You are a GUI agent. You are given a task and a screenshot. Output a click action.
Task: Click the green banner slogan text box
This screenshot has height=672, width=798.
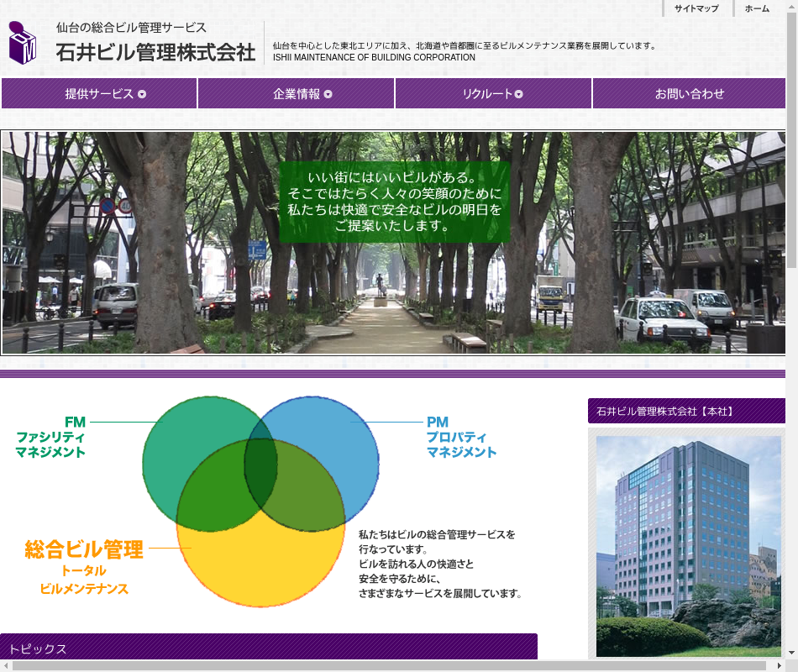click(x=394, y=202)
